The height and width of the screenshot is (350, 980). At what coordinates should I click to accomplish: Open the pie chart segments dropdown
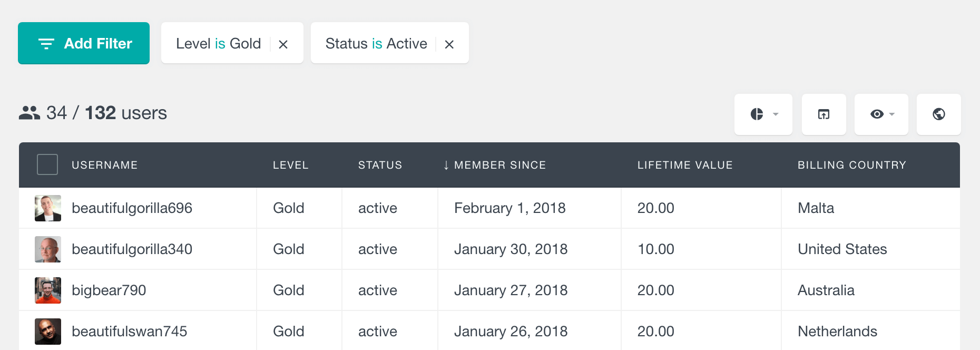[763, 114]
